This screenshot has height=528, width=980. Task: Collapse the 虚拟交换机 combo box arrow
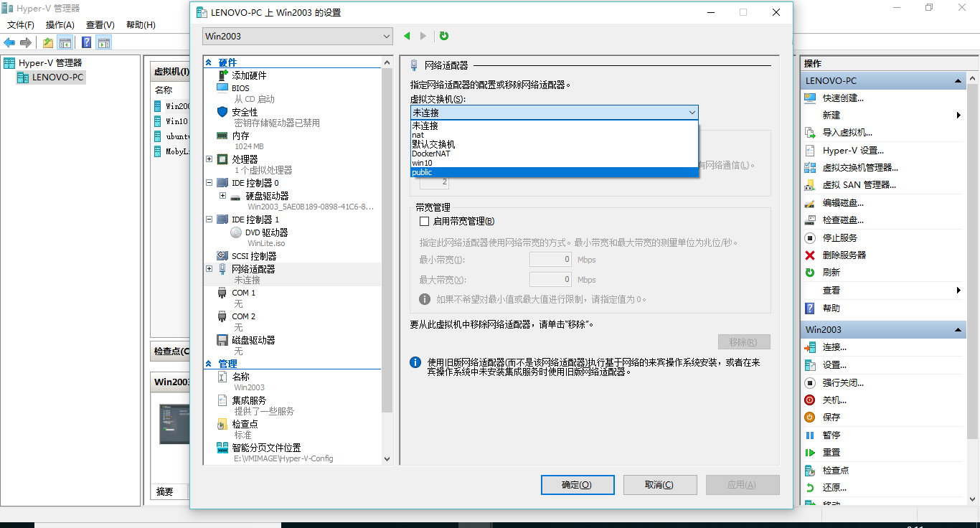692,113
